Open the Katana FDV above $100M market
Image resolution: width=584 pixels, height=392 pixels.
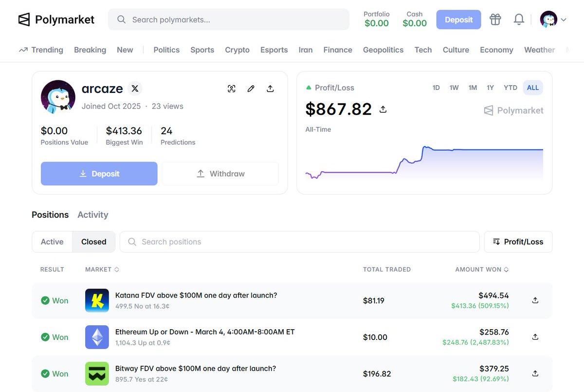coord(196,295)
